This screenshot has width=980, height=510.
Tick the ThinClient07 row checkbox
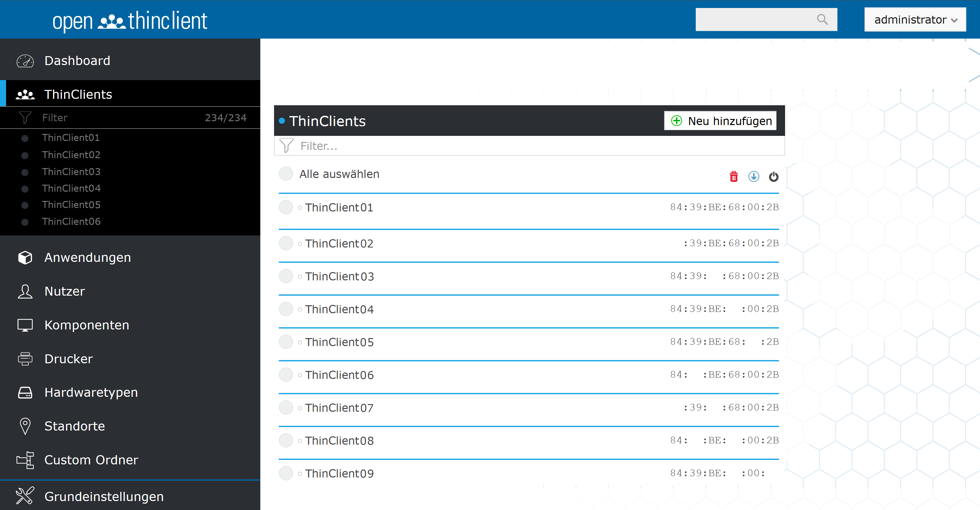(x=286, y=408)
